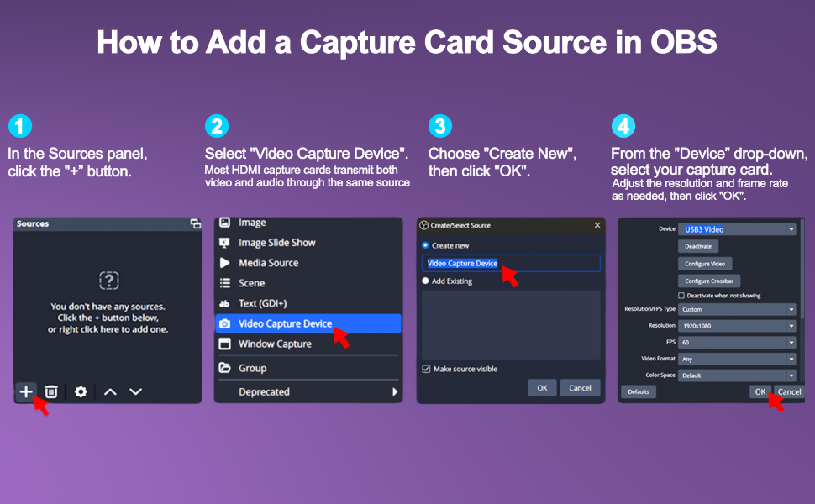The image size is (815, 504).
Task: Move source up with the up arrow
Action: (x=110, y=391)
